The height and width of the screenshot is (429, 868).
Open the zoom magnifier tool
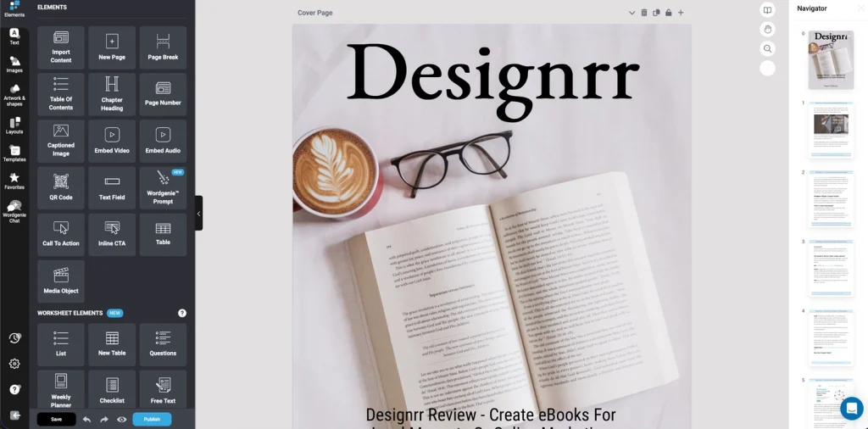pyautogui.click(x=767, y=48)
